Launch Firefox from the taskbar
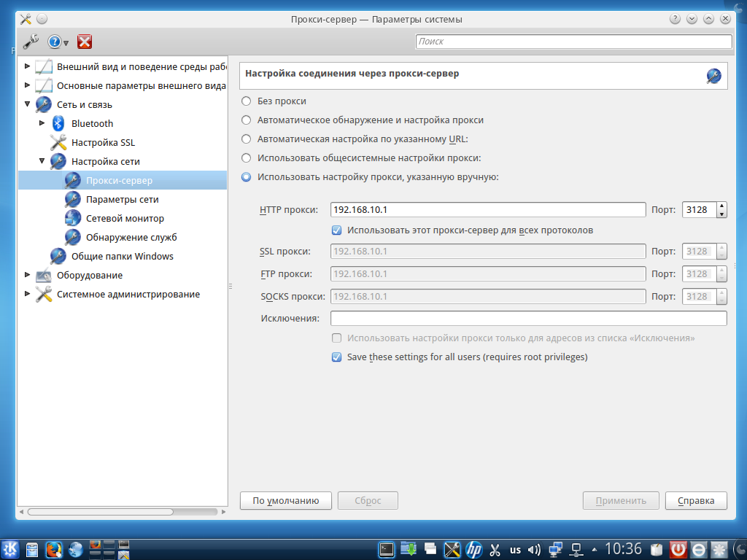Viewport: 747px width, 560px height. pos(54,550)
